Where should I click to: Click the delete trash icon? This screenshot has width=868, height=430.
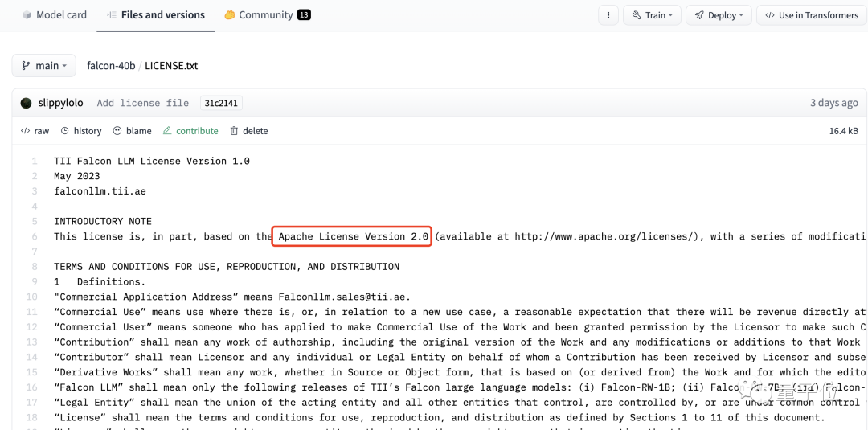234,130
